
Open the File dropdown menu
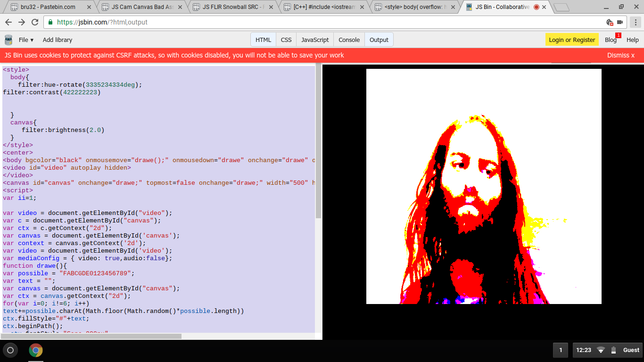[x=26, y=40]
